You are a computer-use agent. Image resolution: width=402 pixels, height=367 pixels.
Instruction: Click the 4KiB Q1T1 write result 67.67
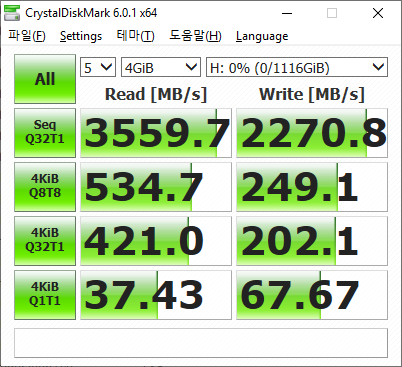312,295
